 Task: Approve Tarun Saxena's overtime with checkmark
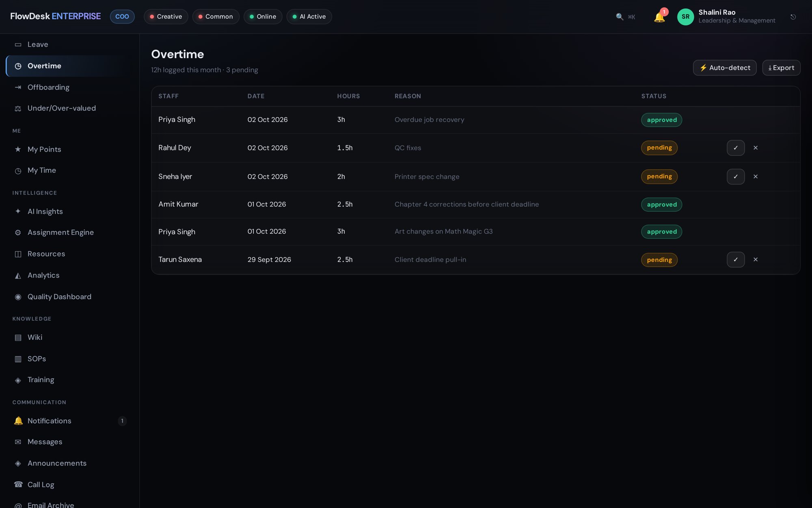(735, 260)
